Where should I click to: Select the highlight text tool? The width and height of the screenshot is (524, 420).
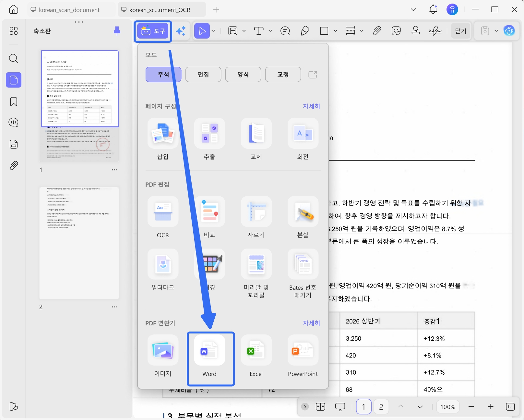point(233,31)
